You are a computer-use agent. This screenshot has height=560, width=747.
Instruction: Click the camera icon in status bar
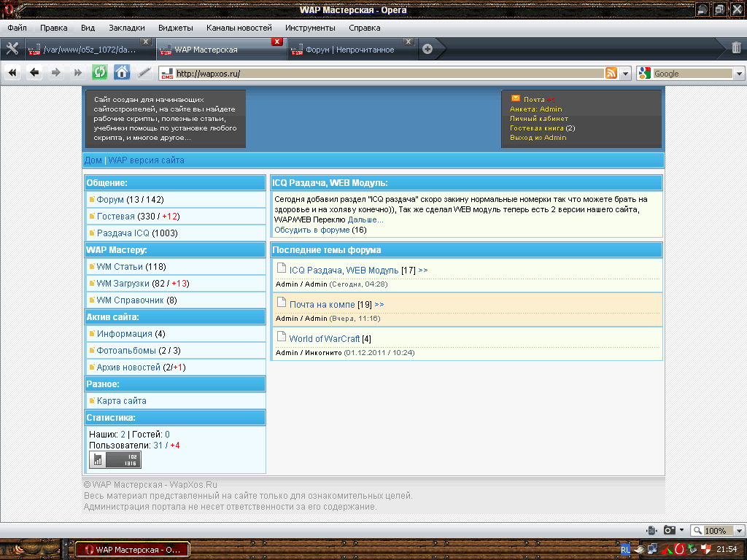670,530
